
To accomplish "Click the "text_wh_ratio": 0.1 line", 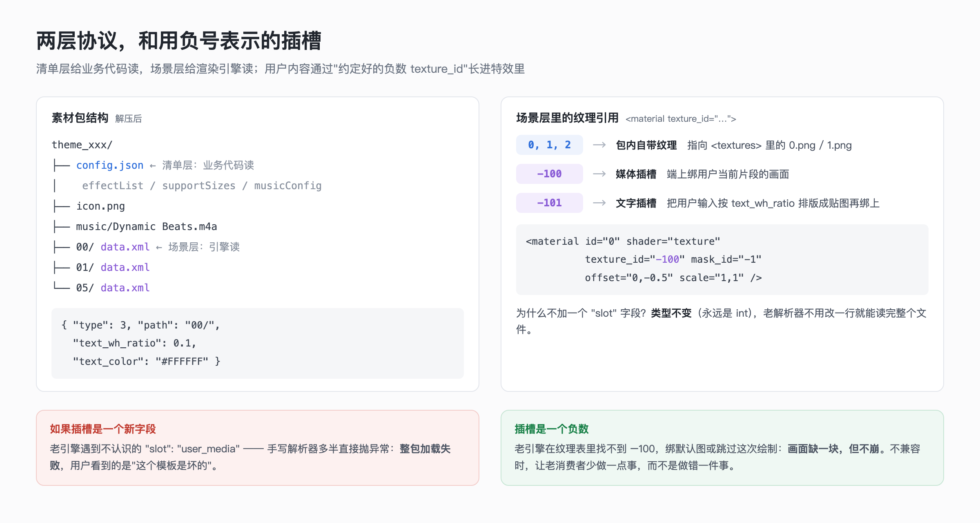I will click(135, 343).
